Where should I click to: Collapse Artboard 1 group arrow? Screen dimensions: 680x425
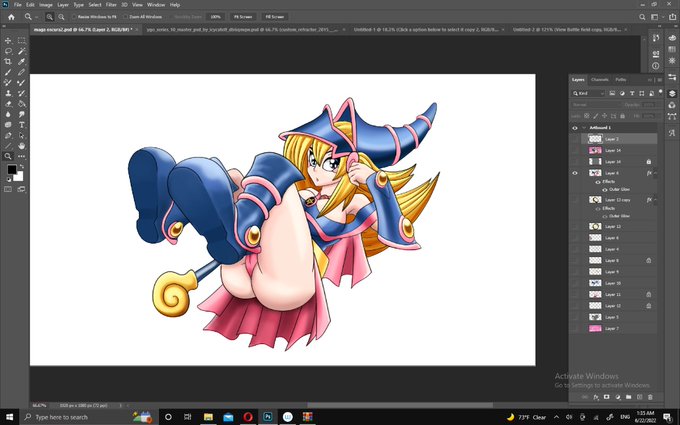[584, 128]
